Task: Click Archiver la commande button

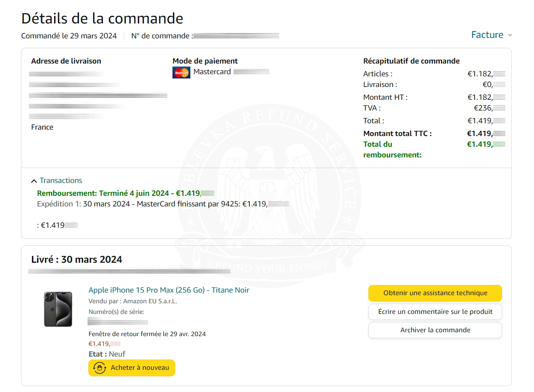Action: (435, 330)
